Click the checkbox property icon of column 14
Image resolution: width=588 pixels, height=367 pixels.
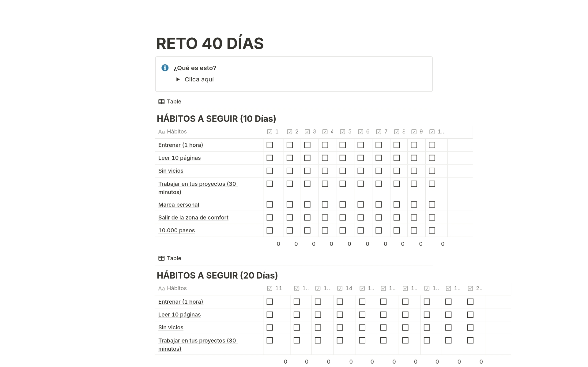(340, 288)
